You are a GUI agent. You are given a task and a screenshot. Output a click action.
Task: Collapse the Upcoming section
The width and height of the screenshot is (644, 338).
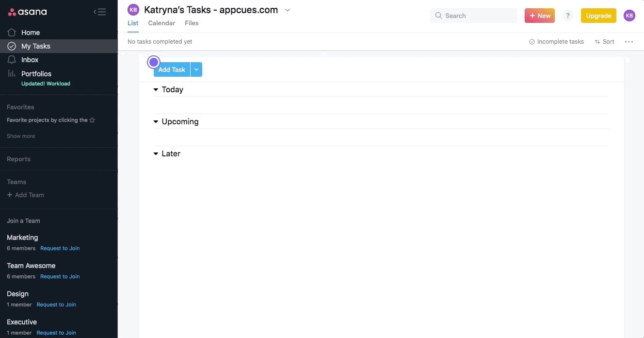156,122
